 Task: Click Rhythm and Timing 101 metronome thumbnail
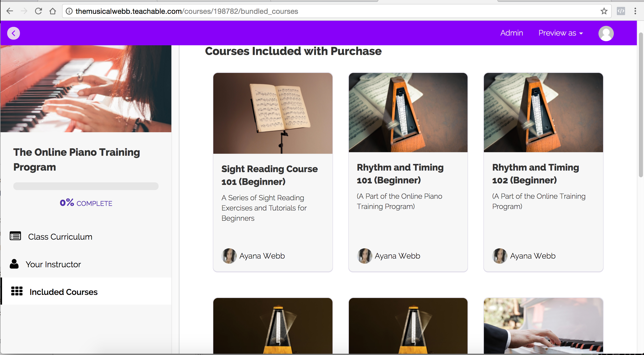[408, 113]
